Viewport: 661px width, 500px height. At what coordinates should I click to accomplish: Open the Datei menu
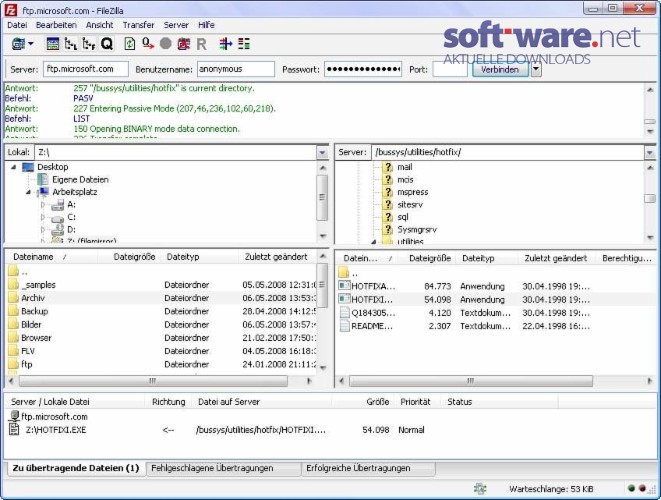17,25
